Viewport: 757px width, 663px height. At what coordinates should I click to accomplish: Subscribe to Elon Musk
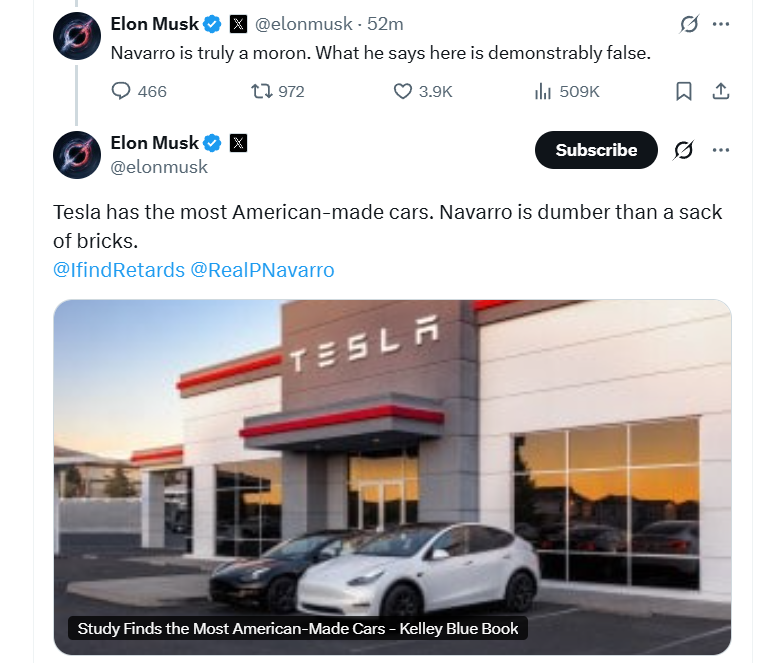pos(596,150)
